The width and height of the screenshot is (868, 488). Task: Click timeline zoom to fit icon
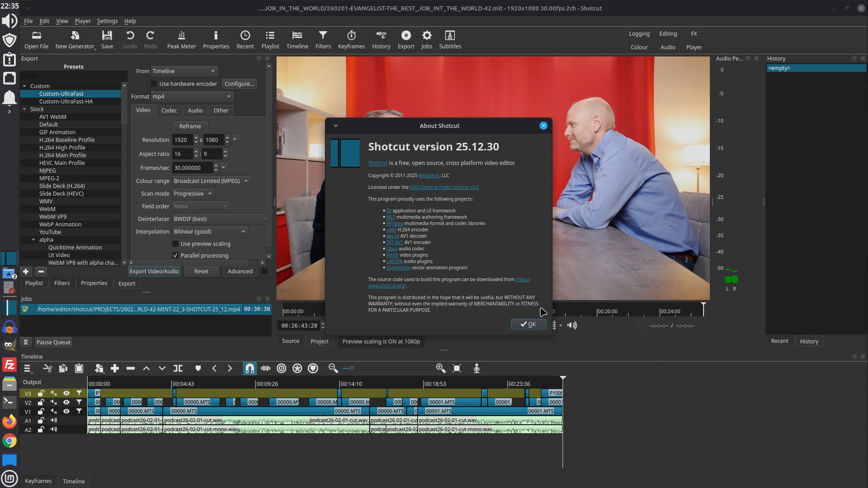pos(457,369)
